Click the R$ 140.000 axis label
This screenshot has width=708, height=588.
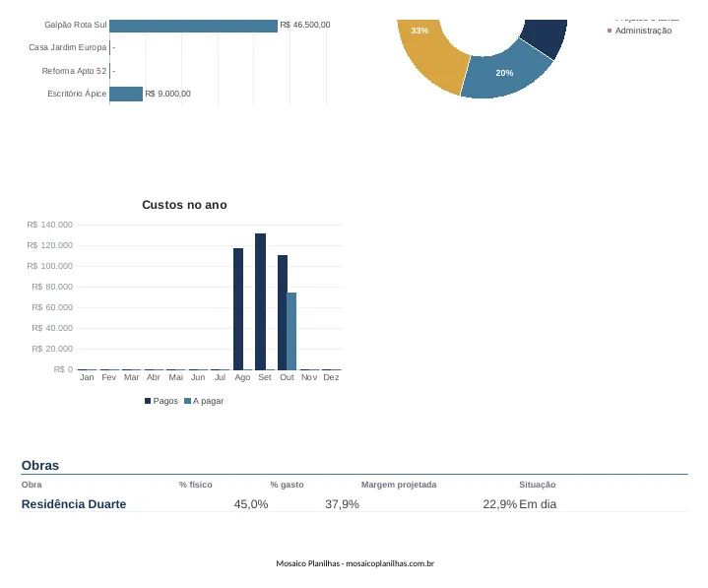(x=49, y=225)
